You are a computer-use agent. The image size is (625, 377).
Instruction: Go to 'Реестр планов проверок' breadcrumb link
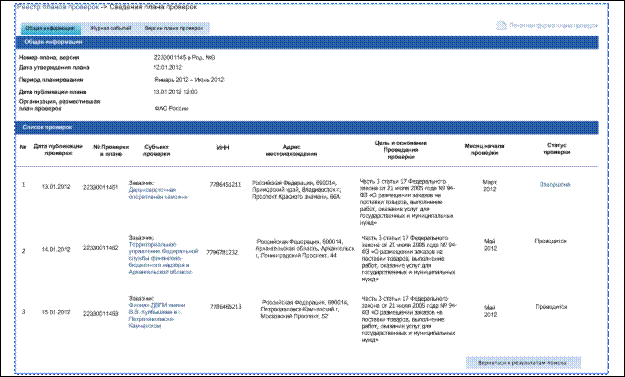[x=57, y=8]
